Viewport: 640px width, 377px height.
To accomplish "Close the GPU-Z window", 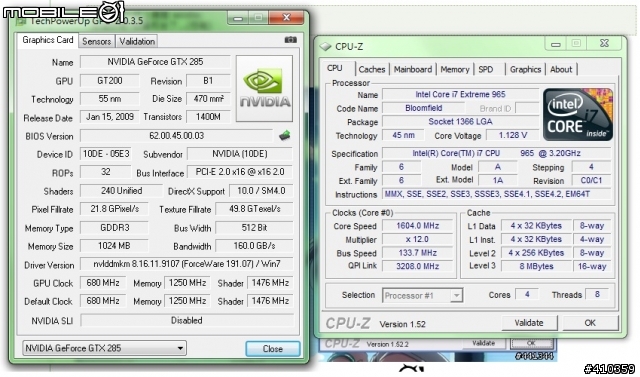I will click(286, 18).
